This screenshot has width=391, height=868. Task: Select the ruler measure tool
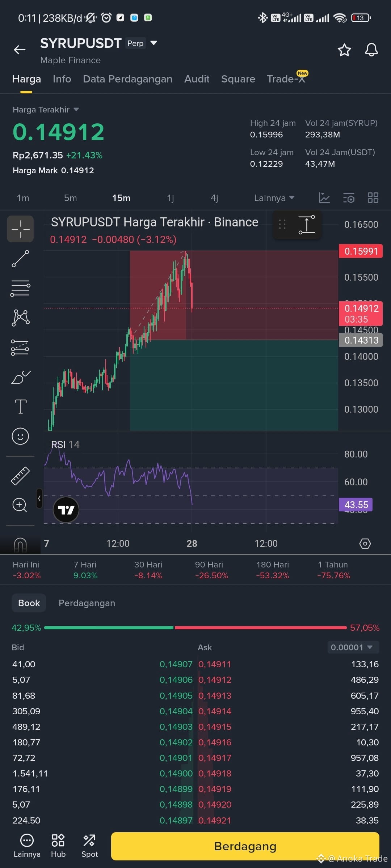(20, 476)
